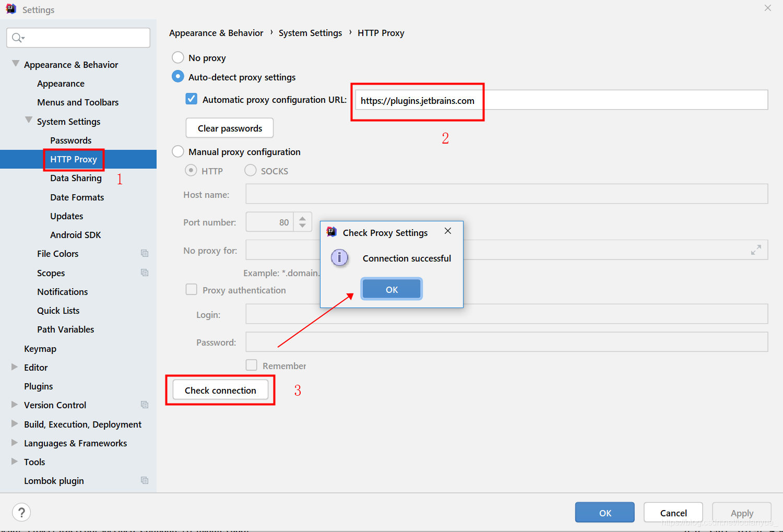Click the Clear passwords button
This screenshot has width=783, height=532.
tap(230, 128)
